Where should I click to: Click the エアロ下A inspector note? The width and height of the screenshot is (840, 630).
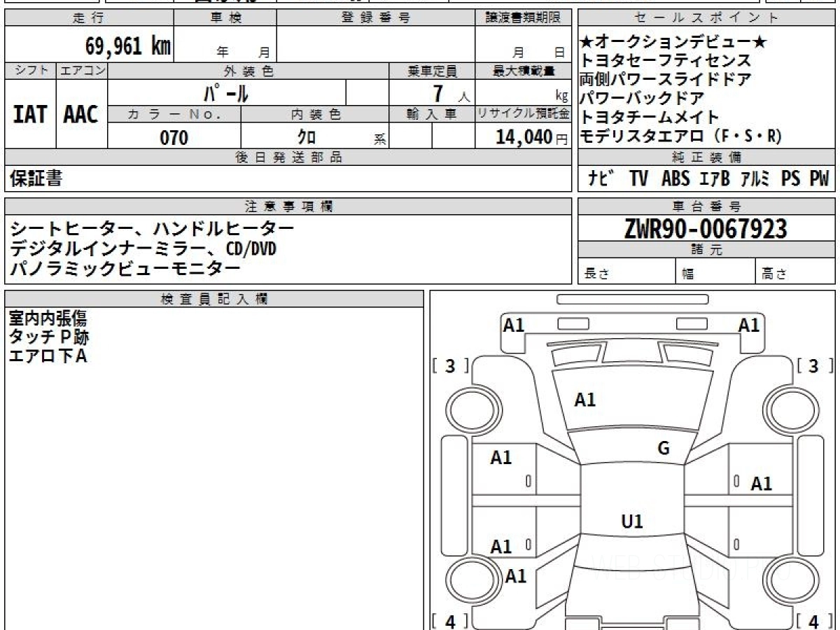pyautogui.click(x=48, y=356)
